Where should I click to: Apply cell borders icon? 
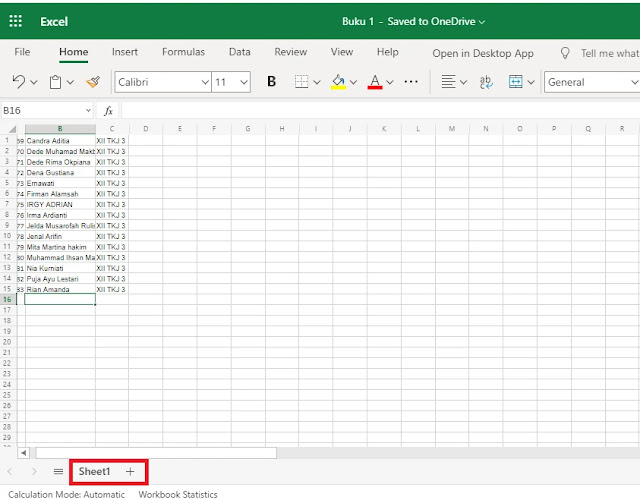301,82
